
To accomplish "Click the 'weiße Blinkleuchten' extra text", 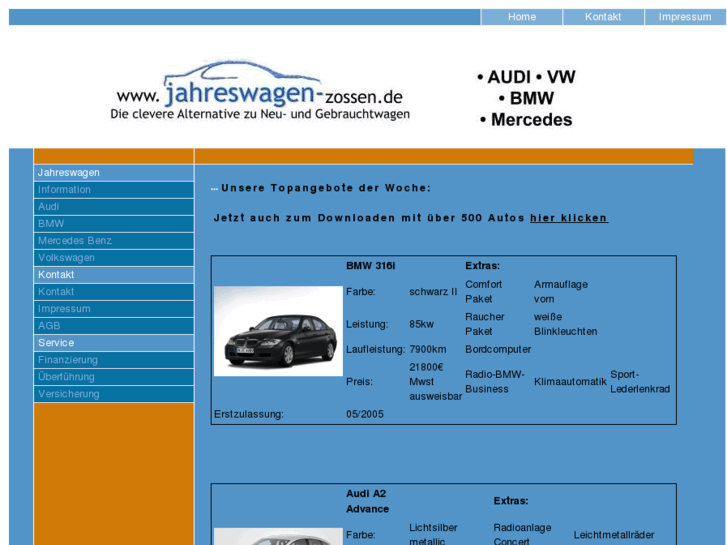I will tap(566, 324).
